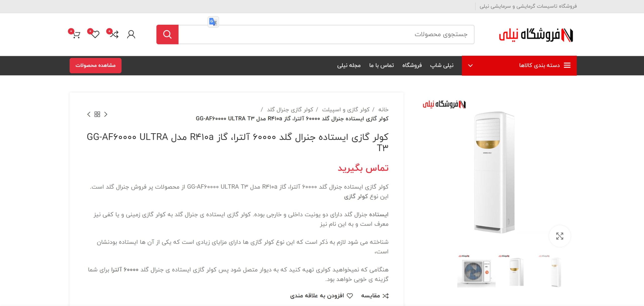644x306 pixels.
Task: Open the user account icon
Action: [131, 34]
